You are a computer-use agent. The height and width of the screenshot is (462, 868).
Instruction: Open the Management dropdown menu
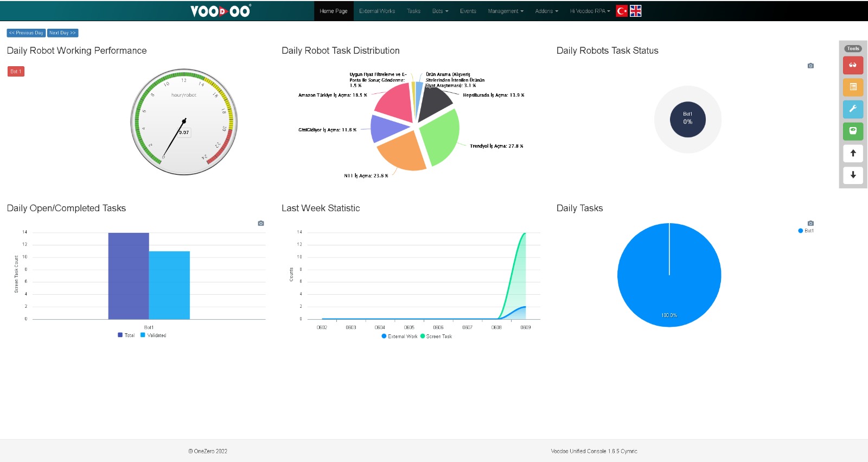tap(506, 11)
